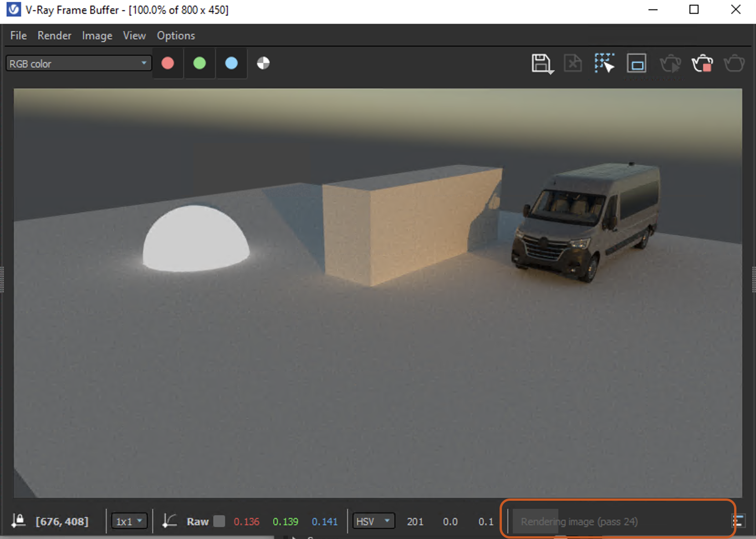Click the gray pixel color swatch

(x=220, y=521)
